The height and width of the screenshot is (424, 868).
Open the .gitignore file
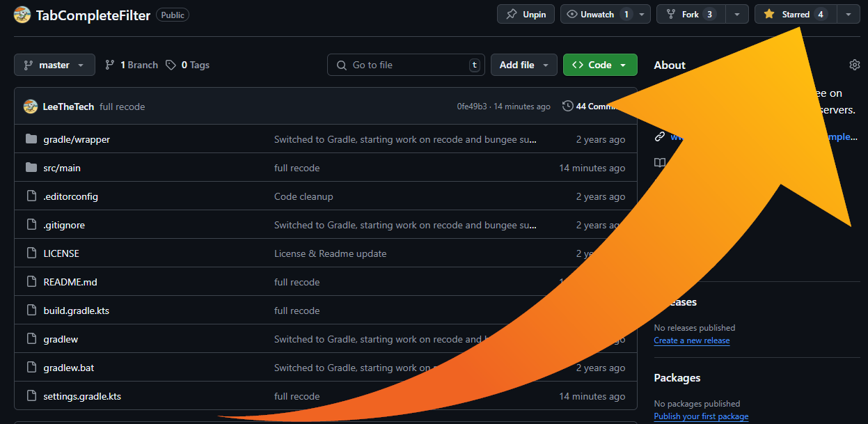coord(64,225)
